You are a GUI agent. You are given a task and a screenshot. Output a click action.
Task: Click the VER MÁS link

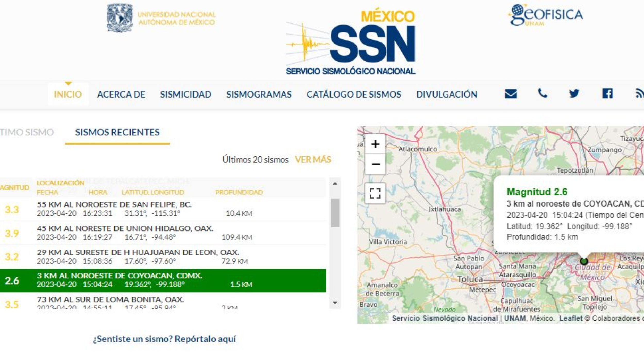pyautogui.click(x=313, y=160)
